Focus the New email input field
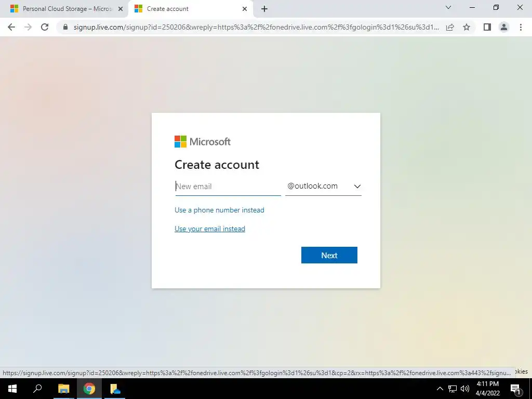The width and height of the screenshot is (532, 399). coord(228,187)
